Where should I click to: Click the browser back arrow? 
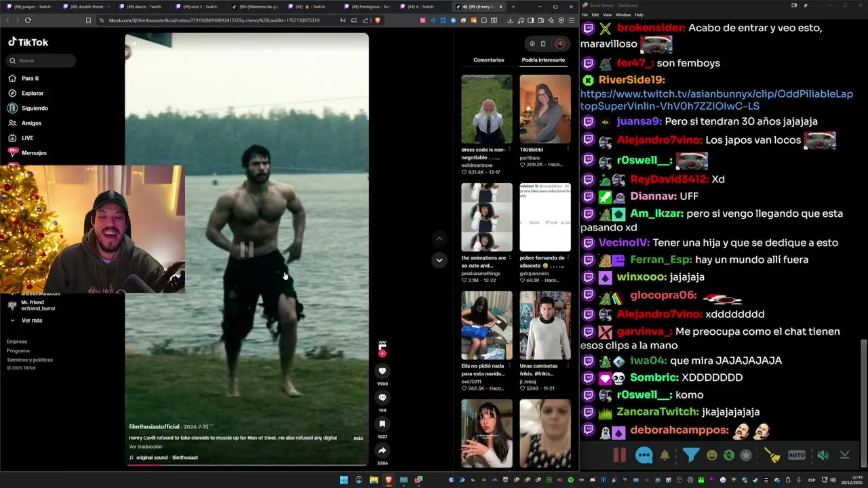click(x=8, y=20)
